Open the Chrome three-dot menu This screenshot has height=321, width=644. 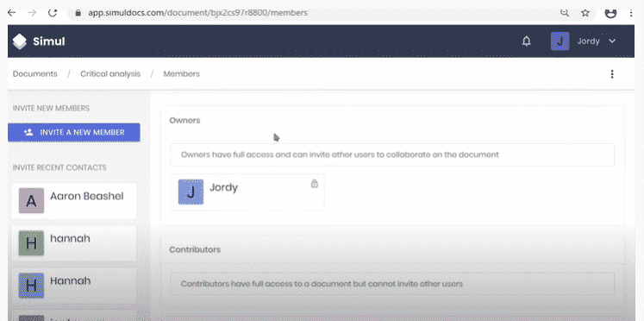click(631, 13)
